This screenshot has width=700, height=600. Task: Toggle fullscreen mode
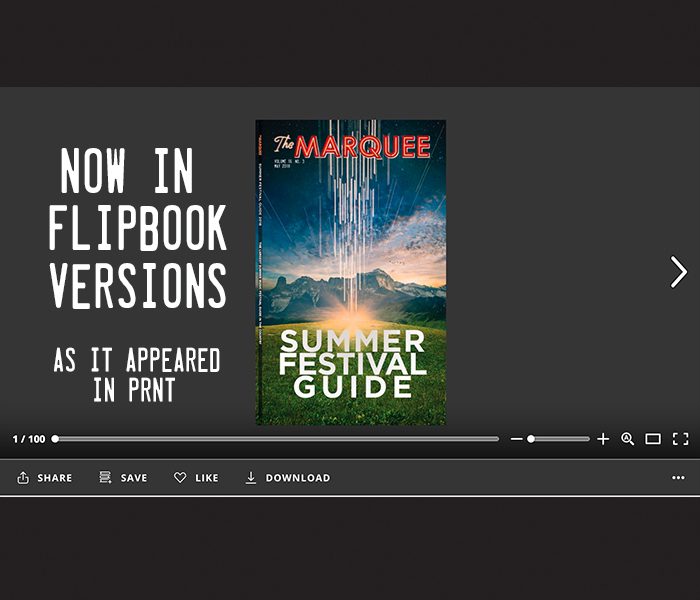(680, 439)
